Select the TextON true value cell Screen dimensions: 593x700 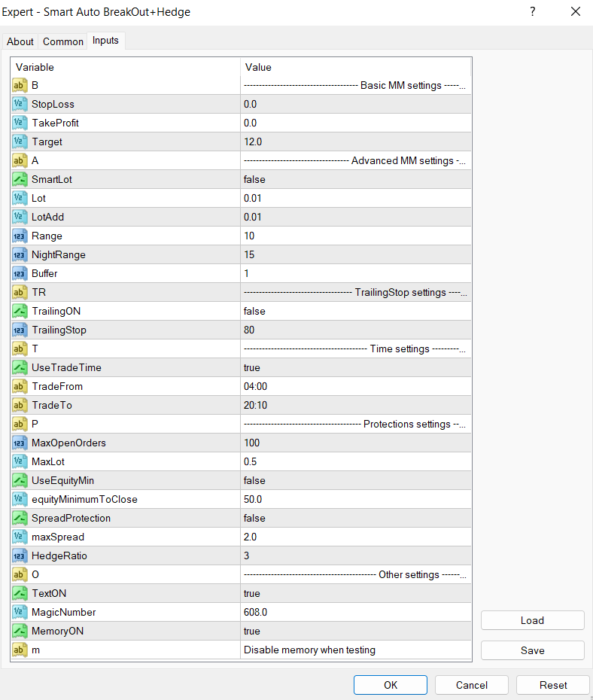point(356,593)
